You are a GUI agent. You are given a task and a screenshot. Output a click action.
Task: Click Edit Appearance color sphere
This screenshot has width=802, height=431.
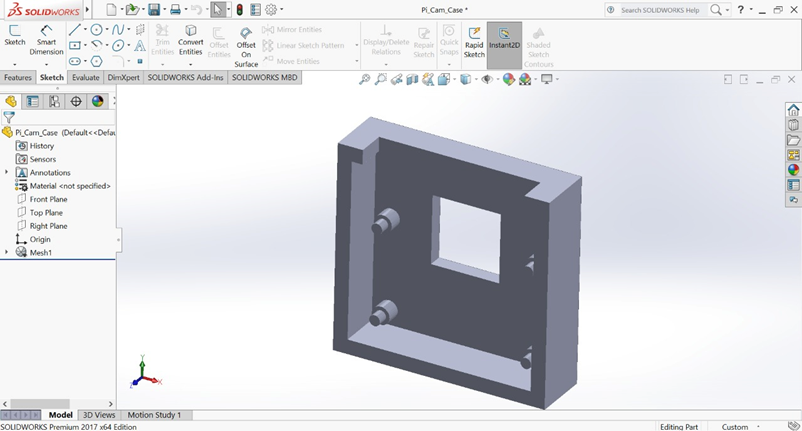508,79
